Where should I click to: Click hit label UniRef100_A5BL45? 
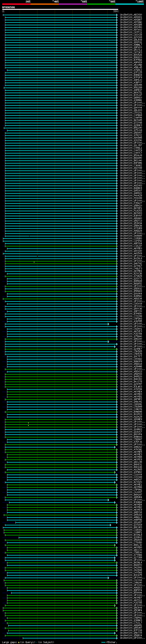click(131, 67)
